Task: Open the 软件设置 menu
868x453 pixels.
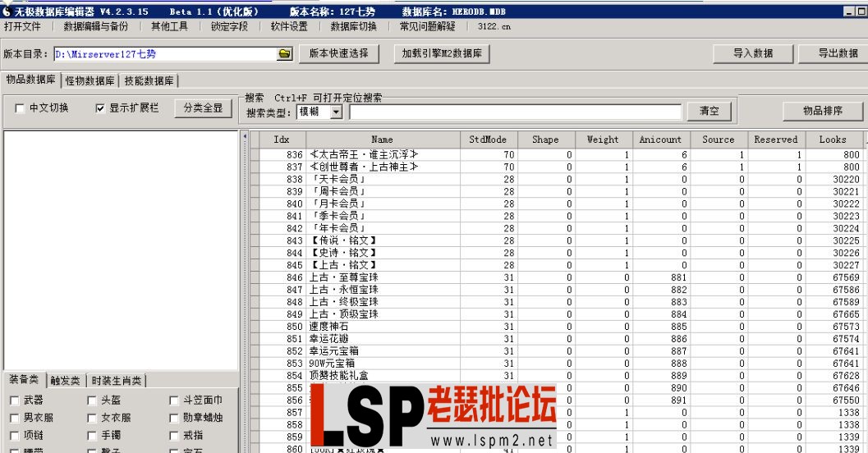Action: pos(289,26)
